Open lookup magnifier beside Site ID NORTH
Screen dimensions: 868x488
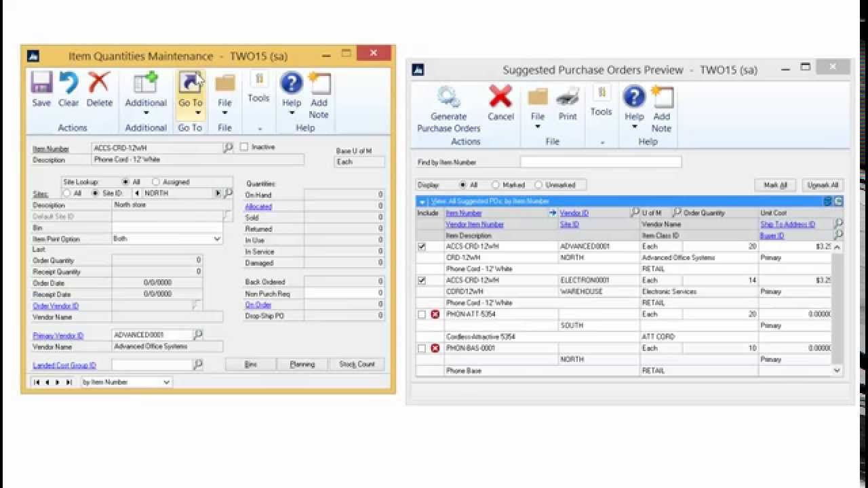point(229,193)
